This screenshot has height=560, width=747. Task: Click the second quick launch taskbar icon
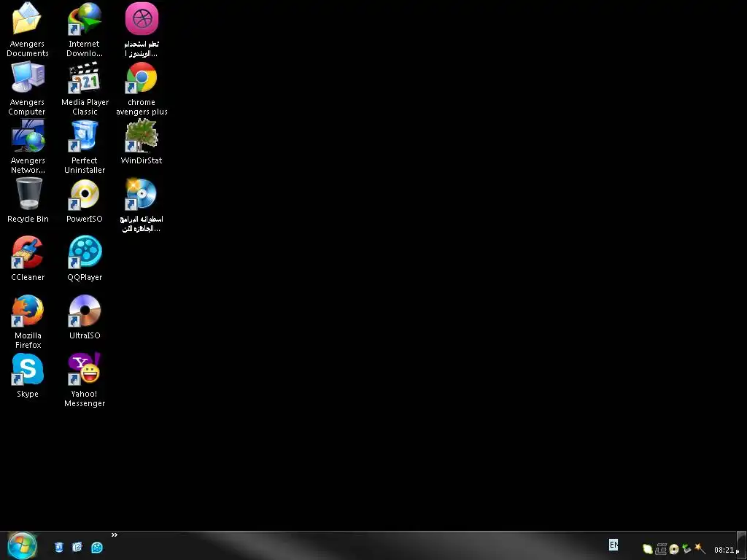click(x=77, y=547)
